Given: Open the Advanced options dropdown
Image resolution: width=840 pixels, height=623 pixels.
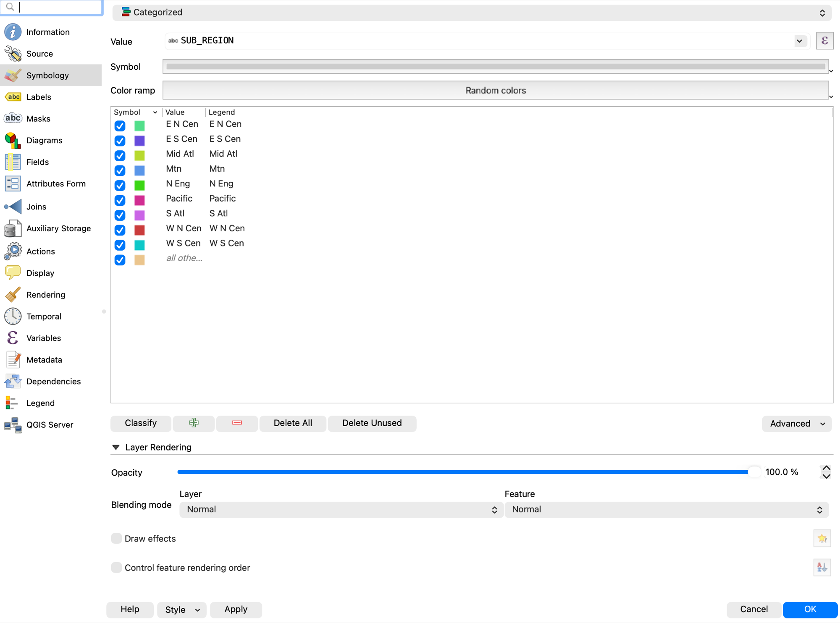Looking at the screenshot, I should pos(796,424).
